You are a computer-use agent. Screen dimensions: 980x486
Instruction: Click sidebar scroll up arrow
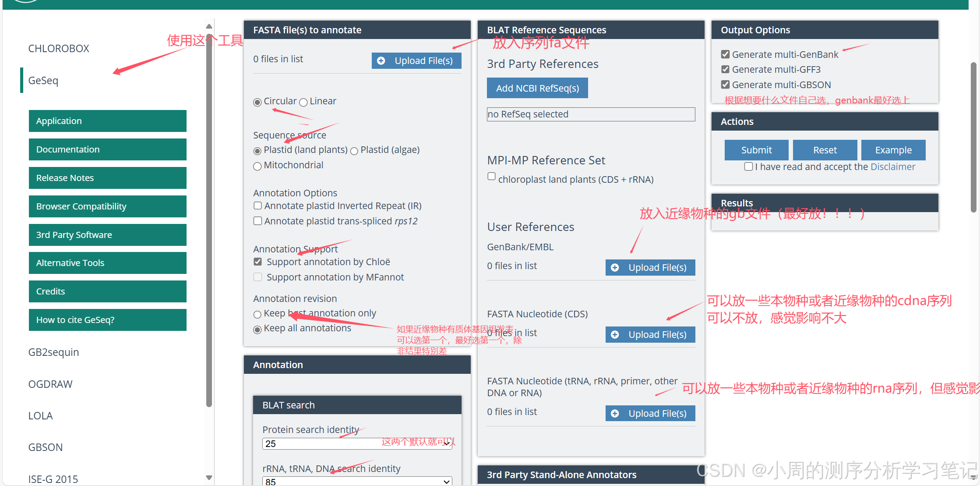(209, 26)
